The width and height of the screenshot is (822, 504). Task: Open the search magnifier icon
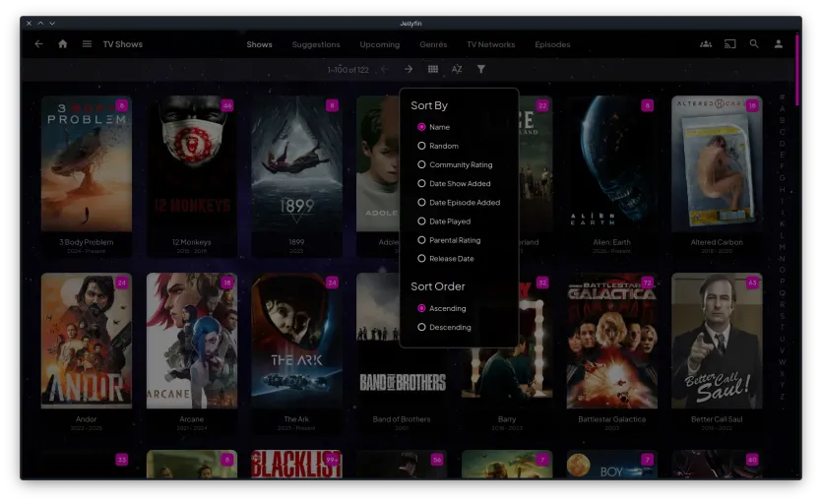pyautogui.click(x=754, y=44)
